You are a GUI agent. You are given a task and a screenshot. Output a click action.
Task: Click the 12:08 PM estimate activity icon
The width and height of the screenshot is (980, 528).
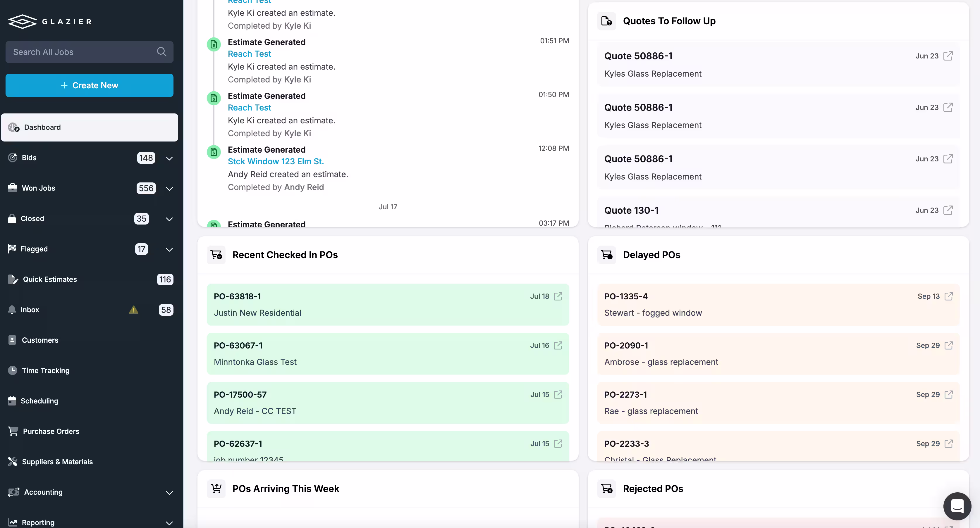point(214,152)
